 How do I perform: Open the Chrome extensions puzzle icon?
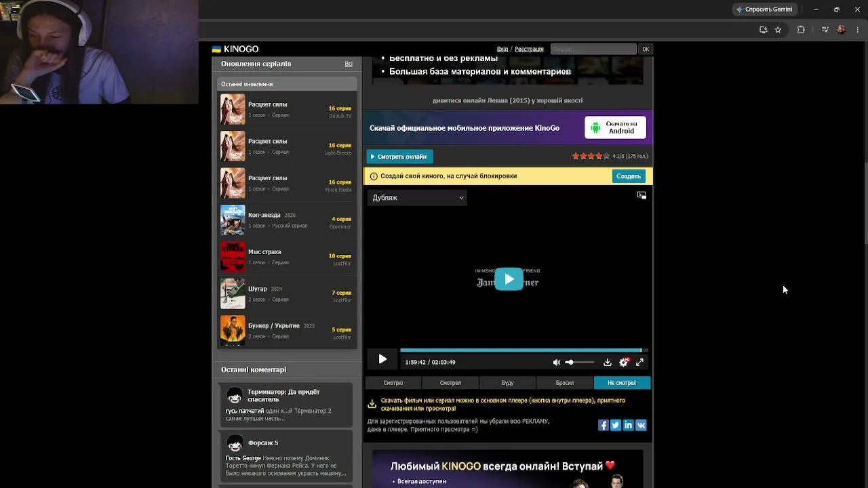coord(801,30)
